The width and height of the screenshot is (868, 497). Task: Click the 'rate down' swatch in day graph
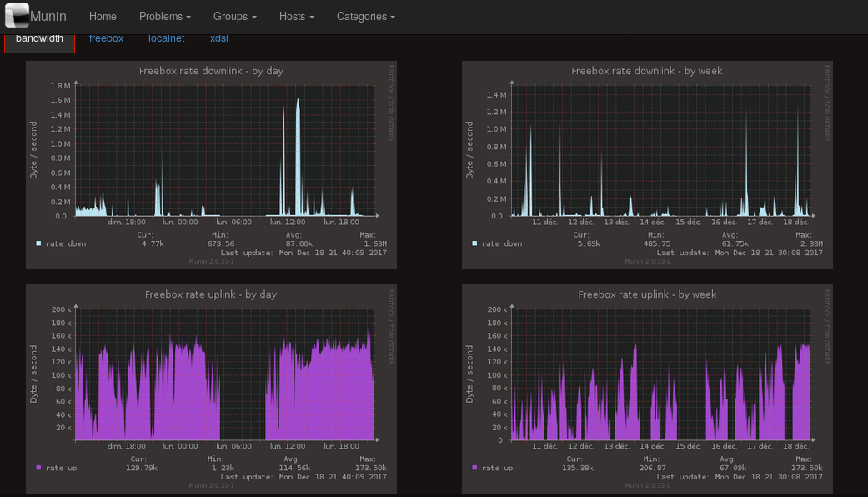[x=38, y=243]
